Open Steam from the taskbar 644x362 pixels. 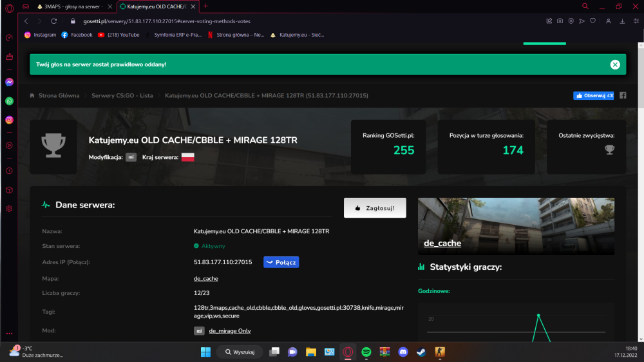421,352
